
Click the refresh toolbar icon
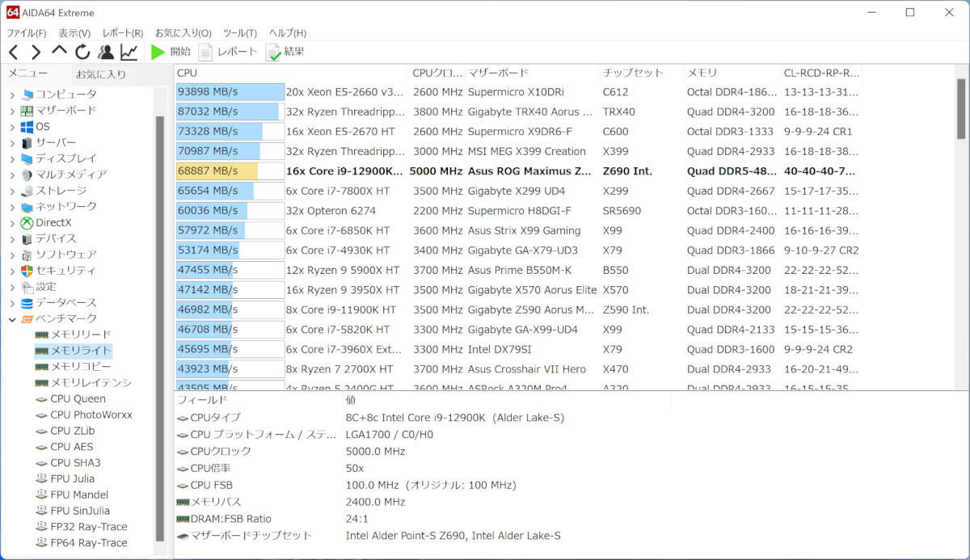pos(82,53)
